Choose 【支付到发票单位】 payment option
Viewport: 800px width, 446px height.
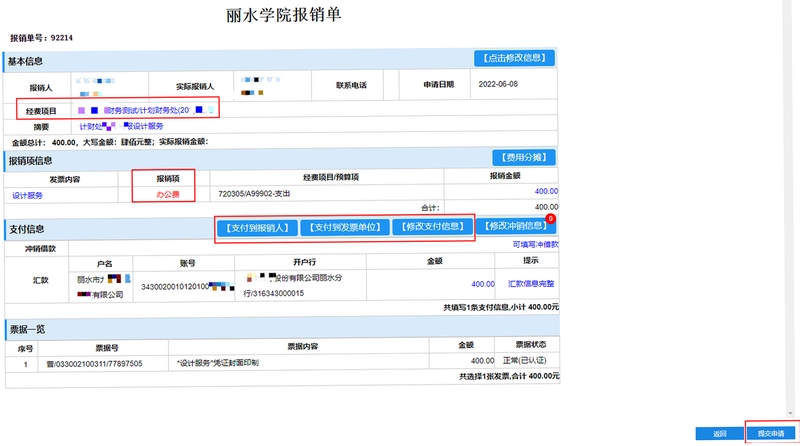[345, 227]
